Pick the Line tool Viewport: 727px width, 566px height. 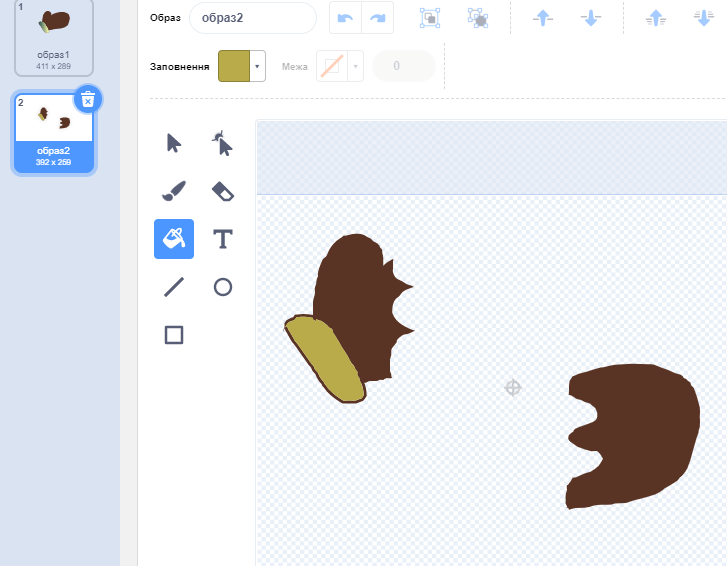click(174, 287)
